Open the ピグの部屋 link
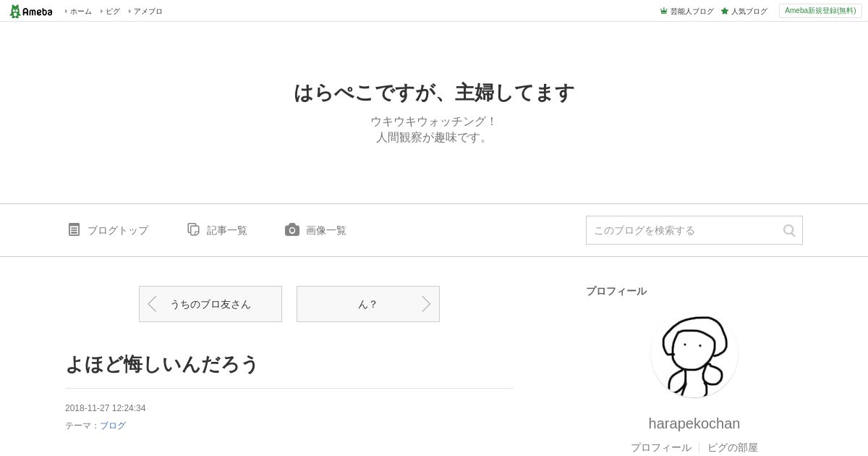This screenshot has height=456, width=868. point(733,447)
